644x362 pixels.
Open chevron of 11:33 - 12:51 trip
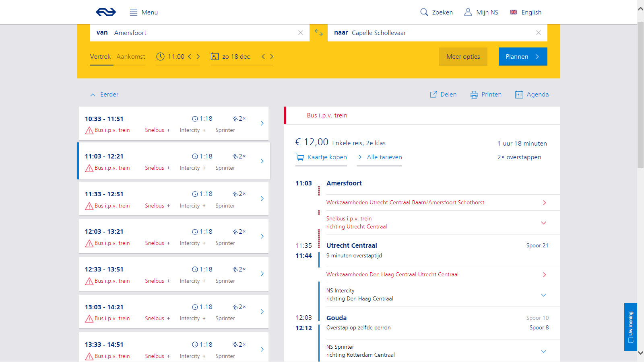pos(262,199)
